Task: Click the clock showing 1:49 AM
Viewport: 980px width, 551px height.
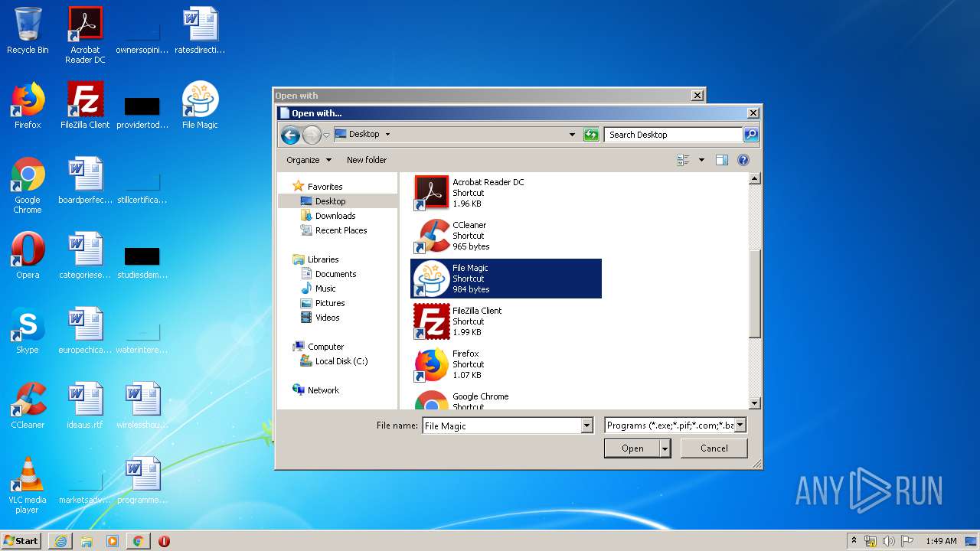Action: pyautogui.click(x=941, y=541)
